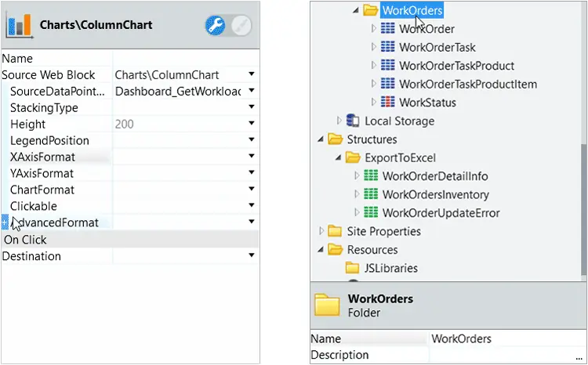Viewport: 588px width, 365px height.
Task: Collapse the WorkOrders folder node
Action: [x=355, y=10]
